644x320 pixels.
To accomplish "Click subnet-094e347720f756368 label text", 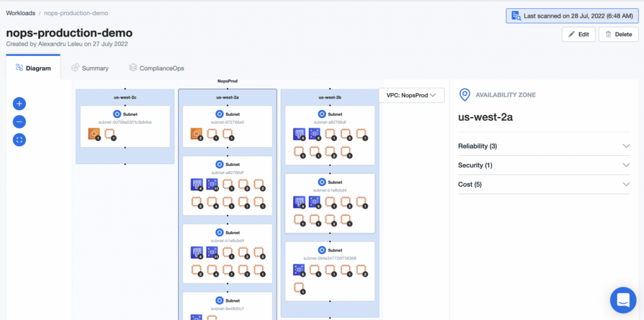I will [x=330, y=258].
